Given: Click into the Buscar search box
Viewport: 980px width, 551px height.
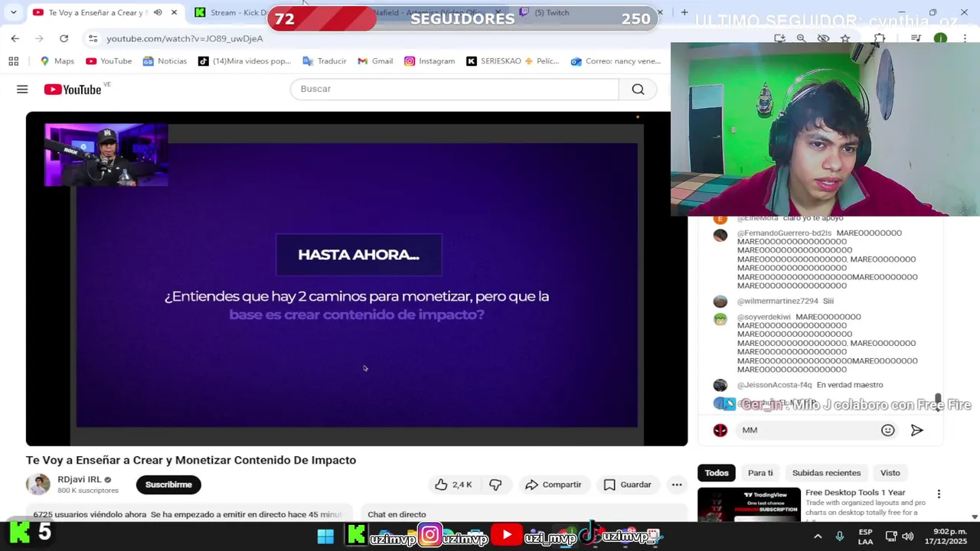Looking at the screenshot, I should coord(454,89).
